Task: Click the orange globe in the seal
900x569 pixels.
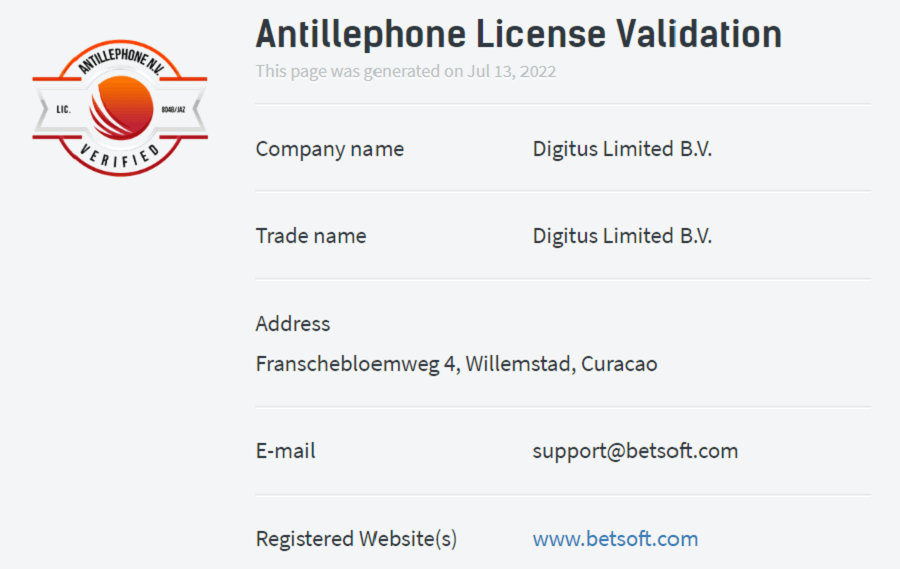Action: [121, 108]
